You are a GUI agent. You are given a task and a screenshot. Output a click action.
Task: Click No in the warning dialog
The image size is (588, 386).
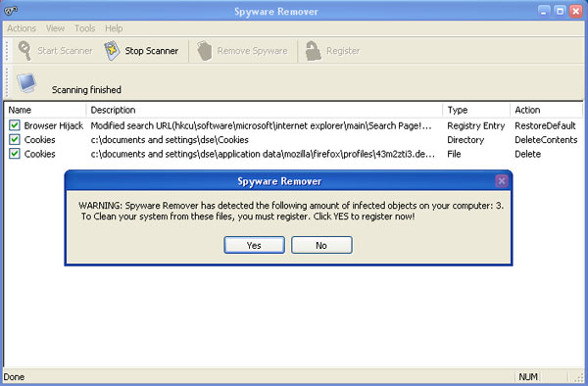point(321,245)
